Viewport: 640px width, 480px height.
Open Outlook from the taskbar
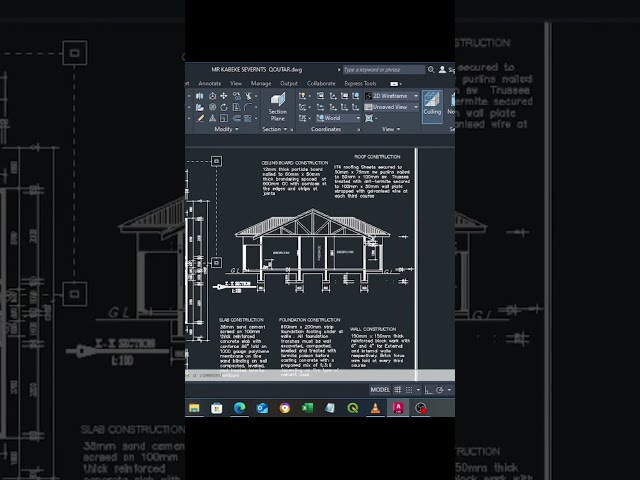pos(262,408)
